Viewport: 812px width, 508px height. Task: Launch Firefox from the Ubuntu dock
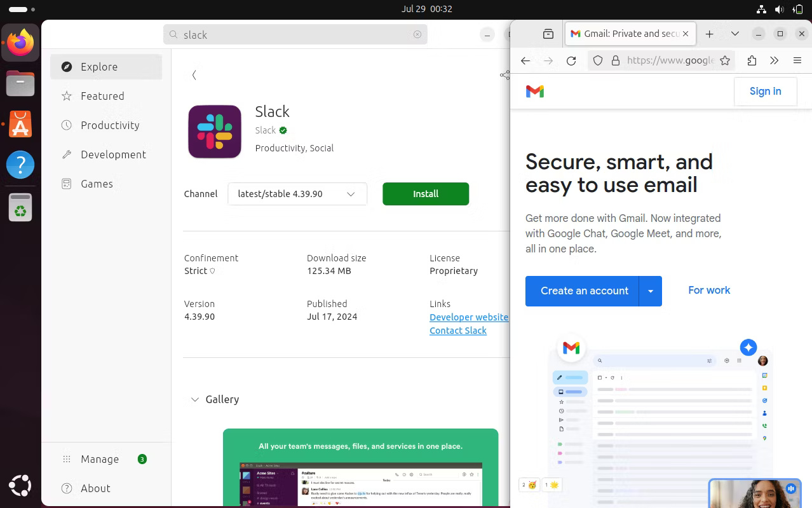pos(20,42)
